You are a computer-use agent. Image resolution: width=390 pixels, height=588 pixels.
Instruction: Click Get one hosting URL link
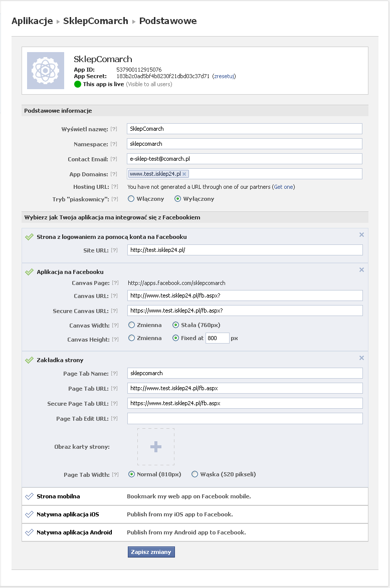point(283,187)
